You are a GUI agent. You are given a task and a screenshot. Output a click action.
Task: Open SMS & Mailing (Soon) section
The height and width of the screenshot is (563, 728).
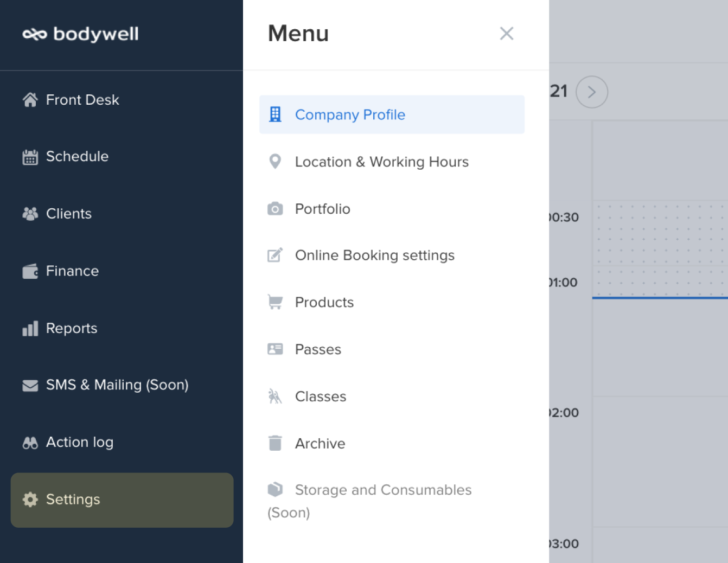[x=117, y=385]
